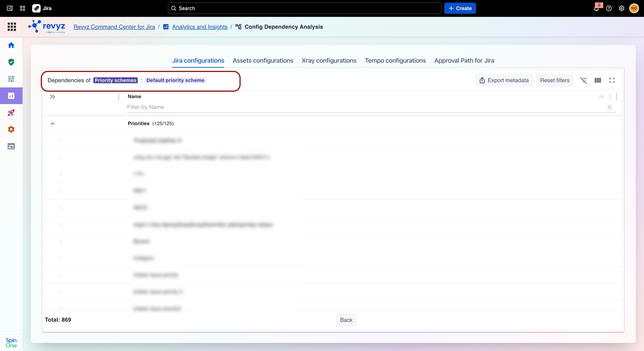
Task: Switch to Tempo configurations tab
Action: click(395, 60)
